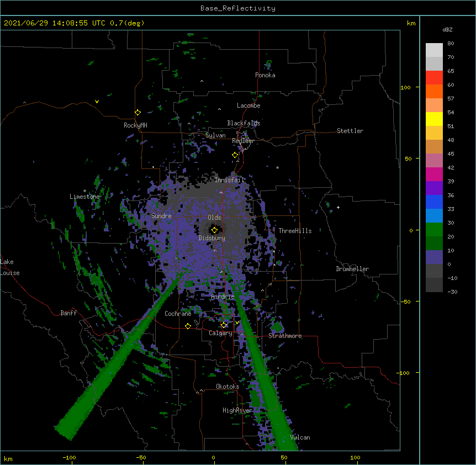Click the Banff city label
This screenshot has width=476, height=465.
coord(68,313)
